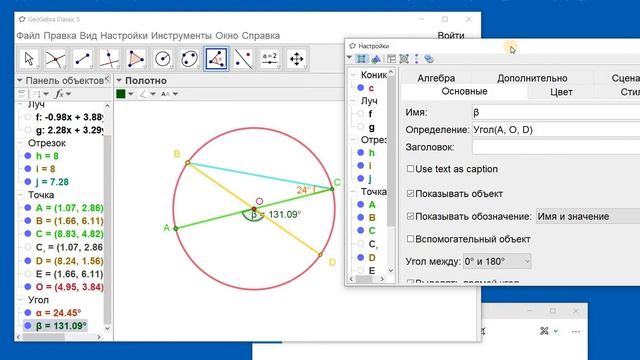Select β = 131.09° row in object panel
Screen dimensions: 640x360
coord(55,326)
